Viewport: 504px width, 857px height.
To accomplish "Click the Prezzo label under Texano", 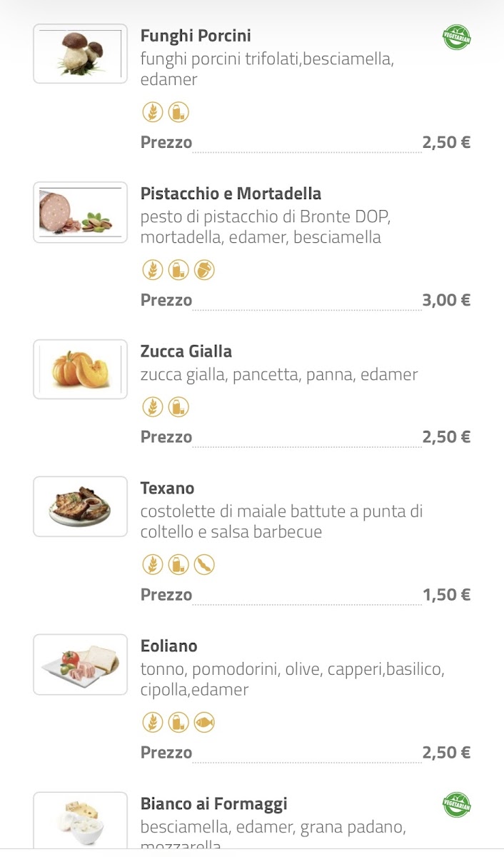I will click(166, 594).
